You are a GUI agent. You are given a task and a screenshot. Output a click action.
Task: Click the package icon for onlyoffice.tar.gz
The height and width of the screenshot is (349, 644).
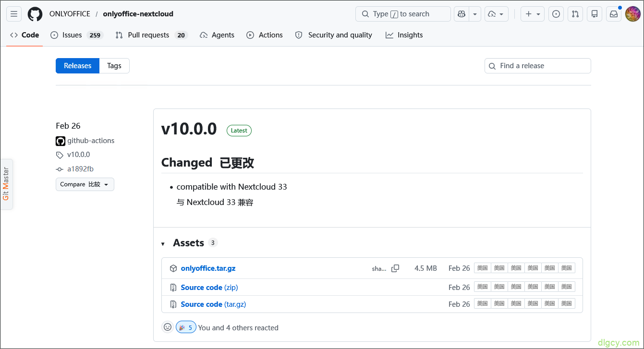click(173, 268)
